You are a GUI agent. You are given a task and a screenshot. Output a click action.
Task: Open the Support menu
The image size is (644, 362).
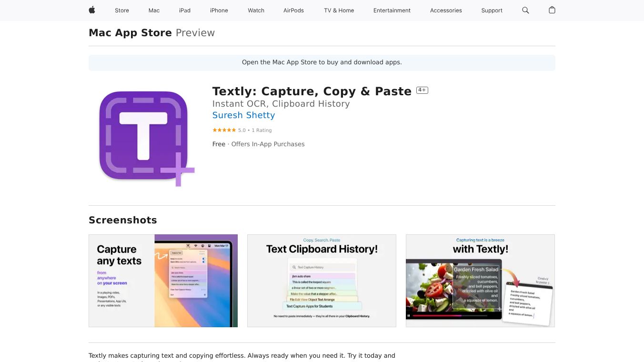[492, 10]
